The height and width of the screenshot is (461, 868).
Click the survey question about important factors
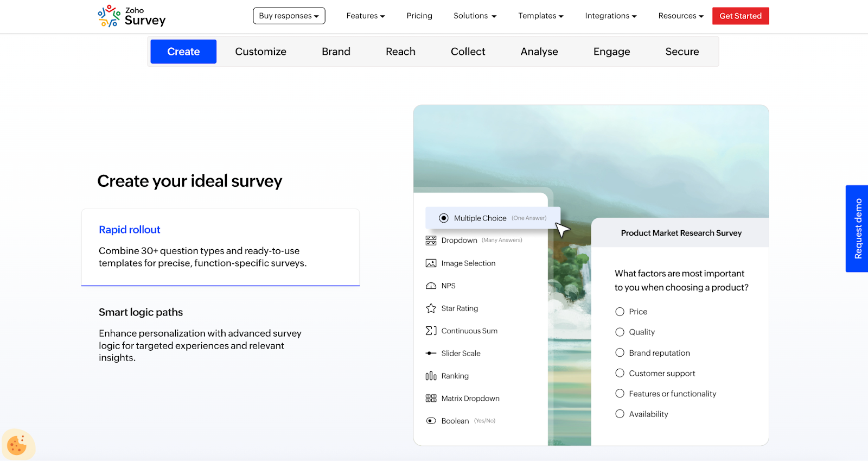[681, 280]
